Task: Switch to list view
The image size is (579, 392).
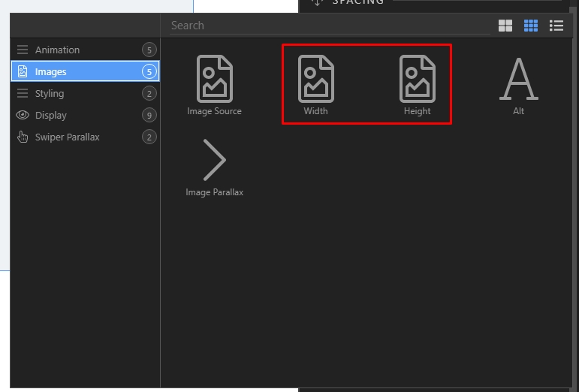Action: tap(556, 26)
